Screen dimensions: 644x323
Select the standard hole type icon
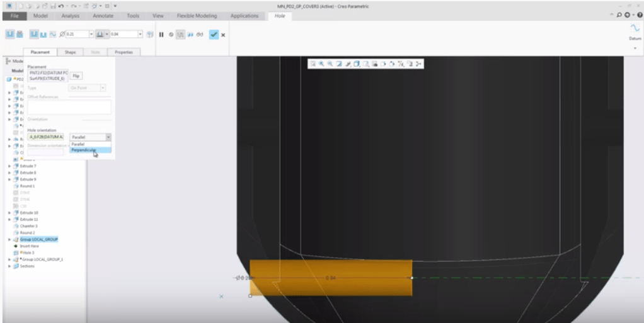(20, 34)
